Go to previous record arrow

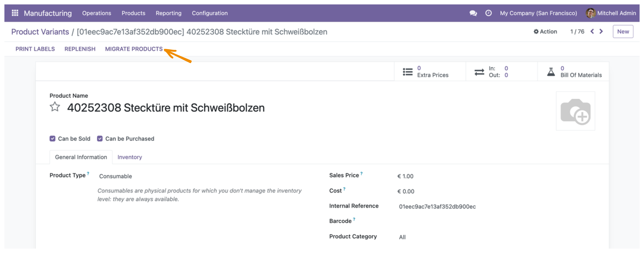(x=592, y=31)
